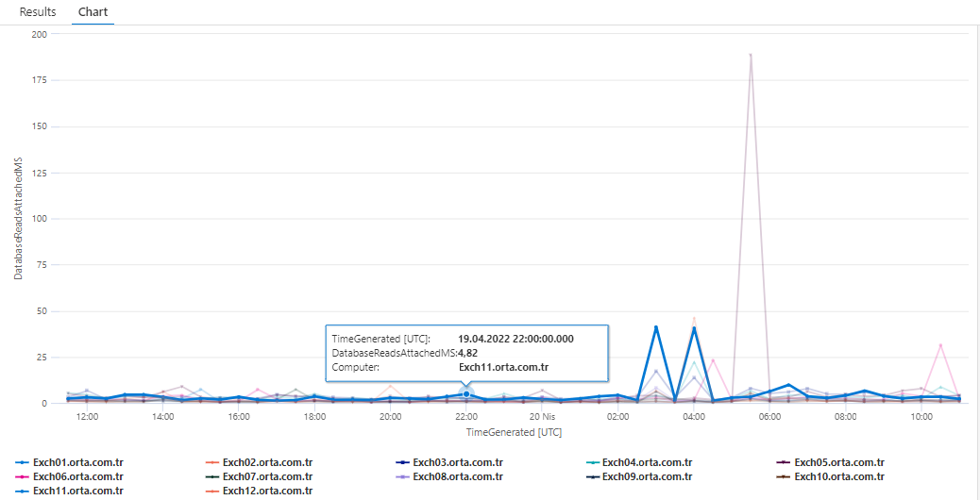Click the Exch11 peak point at 03:00
The height and width of the screenshot is (500, 980).
tap(655, 327)
